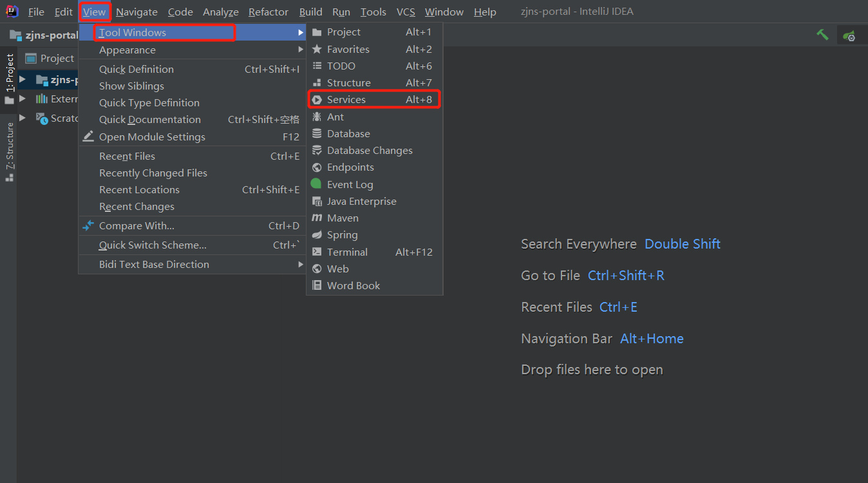Open the Edit menu
Image resolution: width=868 pixels, height=483 pixels.
click(64, 12)
